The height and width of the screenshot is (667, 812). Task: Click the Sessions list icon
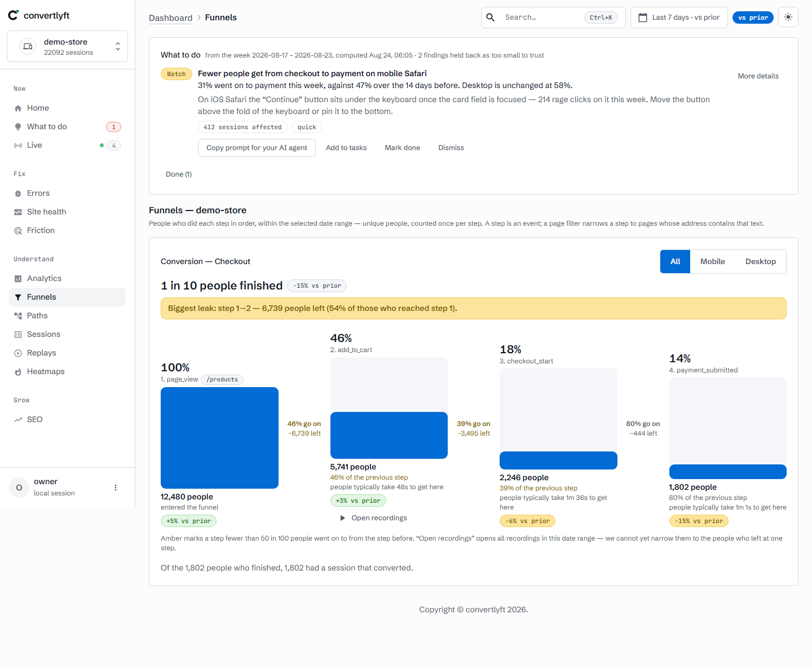[x=18, y=335]
